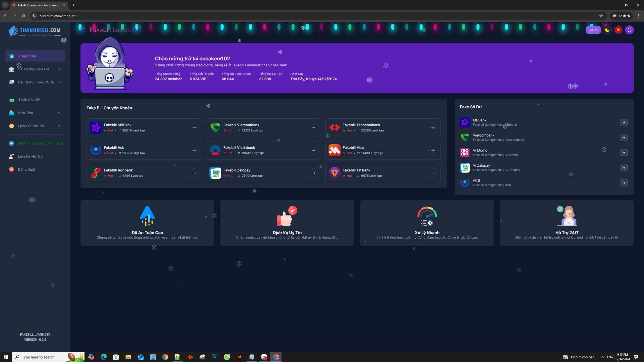Select the Trang Chủ sidebar item
644x362 pixels.
[27, 56]
